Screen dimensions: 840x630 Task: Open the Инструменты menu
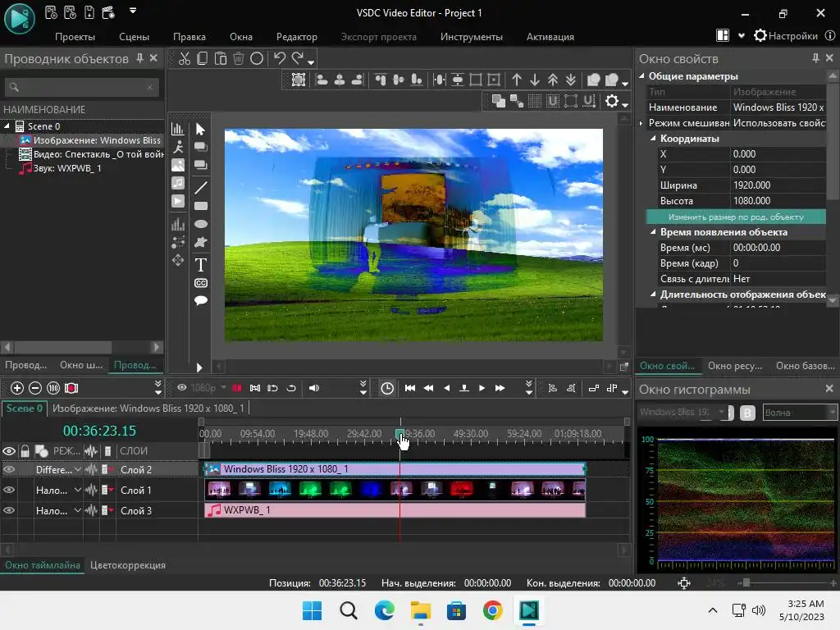[472, 36]
